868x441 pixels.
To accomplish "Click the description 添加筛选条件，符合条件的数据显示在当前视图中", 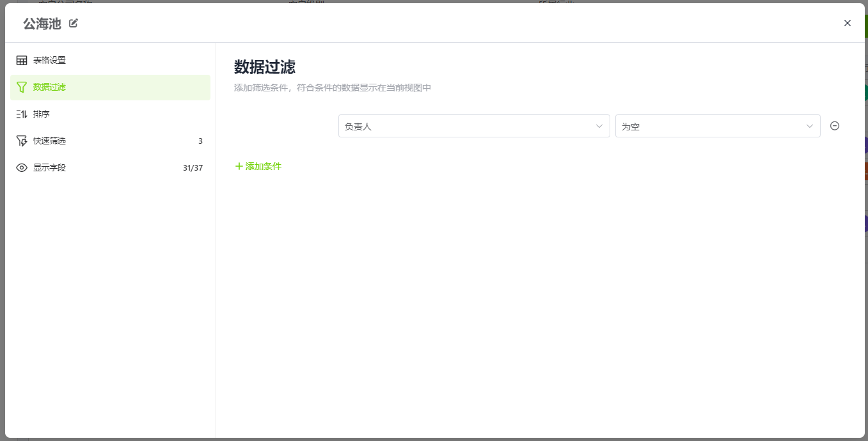I will [x=333, y=88].
